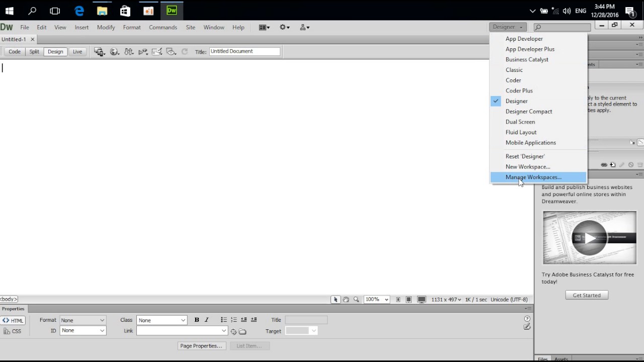Open the Site management icon menu

304,28
